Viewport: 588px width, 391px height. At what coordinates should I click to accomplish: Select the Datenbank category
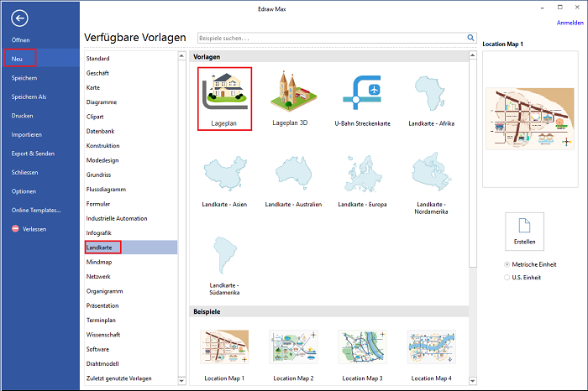(x=101, y=131)
